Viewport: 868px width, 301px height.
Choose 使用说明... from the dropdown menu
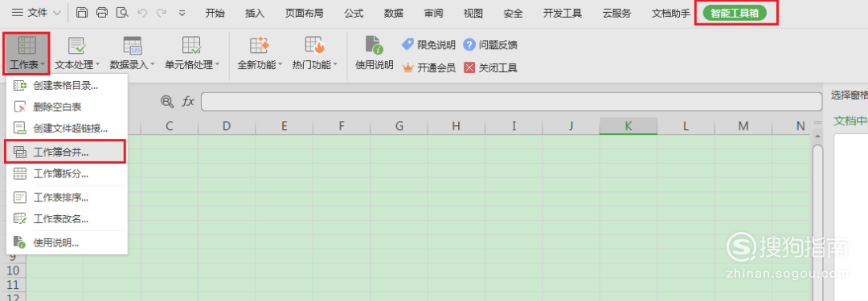(67, 242)
